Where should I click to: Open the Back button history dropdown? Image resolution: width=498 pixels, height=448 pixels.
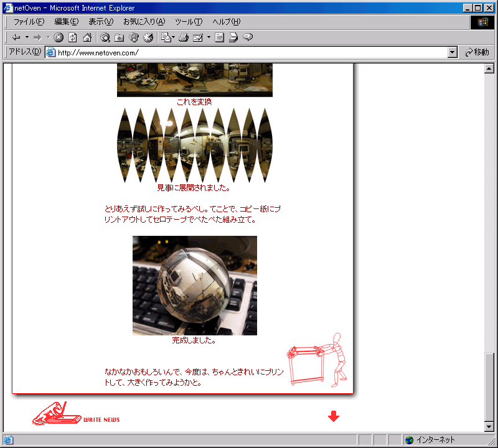tap(27, 37)
